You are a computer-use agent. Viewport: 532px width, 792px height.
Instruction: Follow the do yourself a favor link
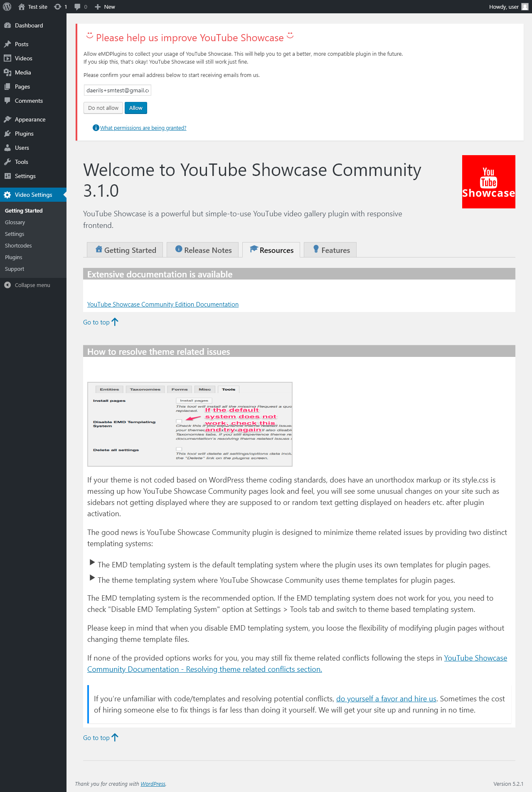(386, 699)
